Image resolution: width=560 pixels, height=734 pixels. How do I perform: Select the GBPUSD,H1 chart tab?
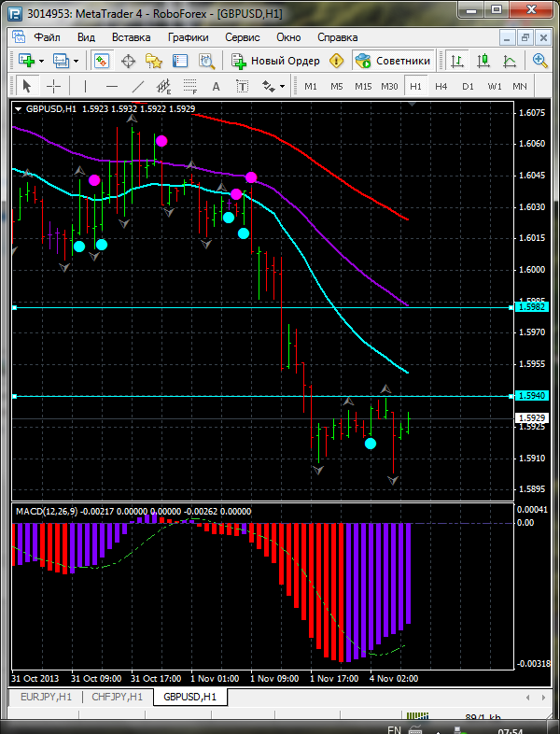tap(190, 697)
